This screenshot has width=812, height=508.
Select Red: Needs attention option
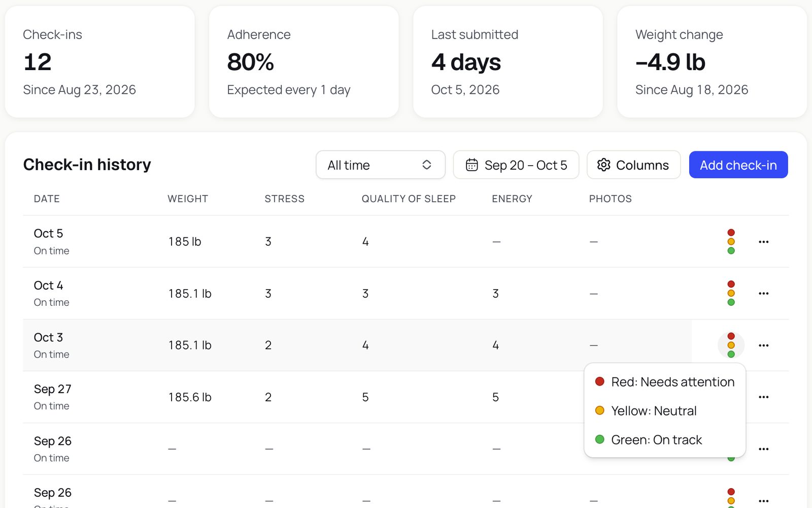[665, 382]
